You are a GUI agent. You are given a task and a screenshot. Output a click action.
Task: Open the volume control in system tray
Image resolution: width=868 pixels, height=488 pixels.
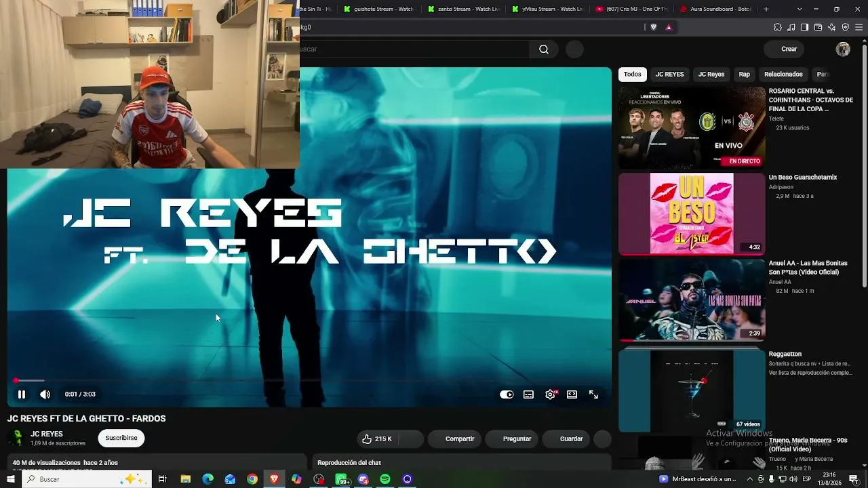[x=793, y=479]
